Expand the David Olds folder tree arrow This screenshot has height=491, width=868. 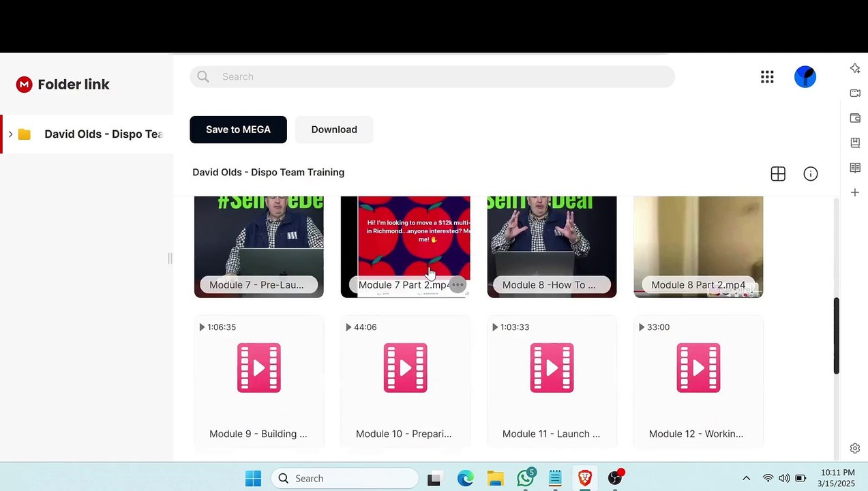[x=10, y=134]
